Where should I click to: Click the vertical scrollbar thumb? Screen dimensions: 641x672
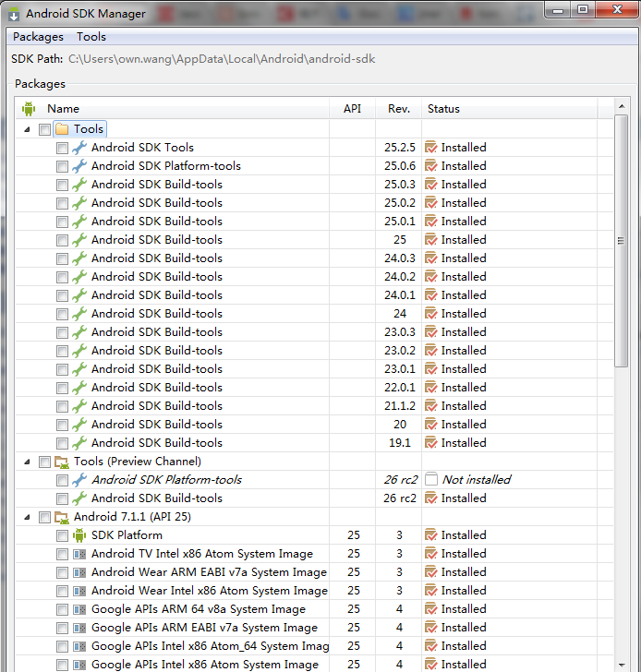pyautogui.click(x=622, y=241)
